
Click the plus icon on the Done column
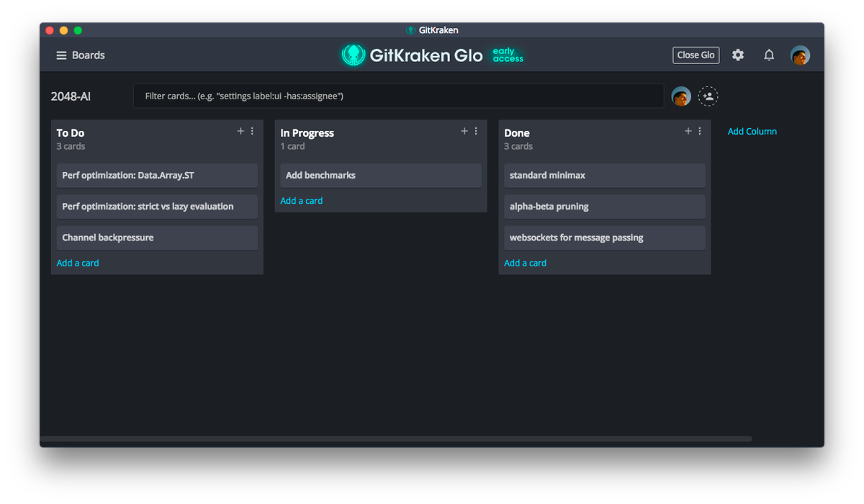tap(688, 131)
